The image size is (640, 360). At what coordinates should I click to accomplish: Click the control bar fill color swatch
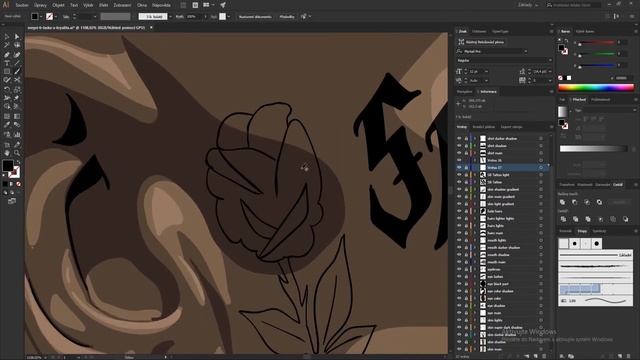[35, 17]
